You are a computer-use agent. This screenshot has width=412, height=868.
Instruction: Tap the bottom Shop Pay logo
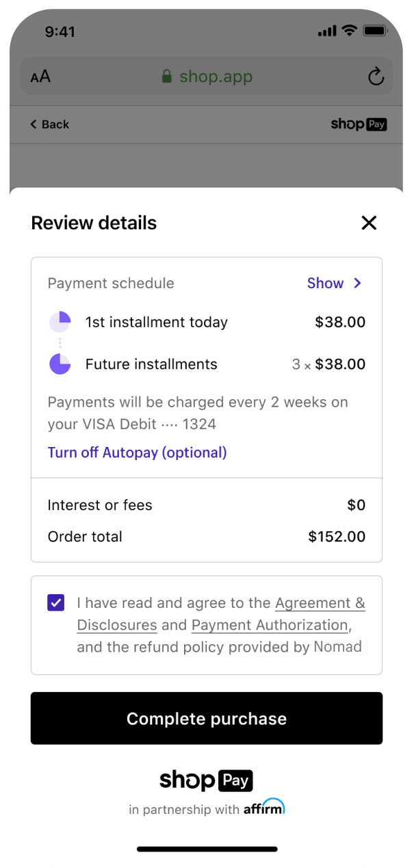tap(206, 780)
